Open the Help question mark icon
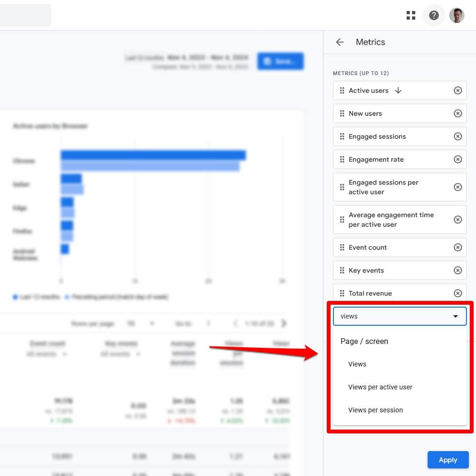Image resolution: width=476 pixels, height=476 pixels. [x=433, y=15]
